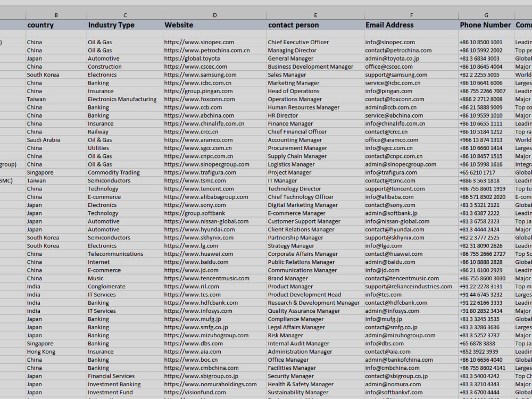Select the support@samsung.com email cell
This screenshot has height=399, width=532.
(411, 74)
